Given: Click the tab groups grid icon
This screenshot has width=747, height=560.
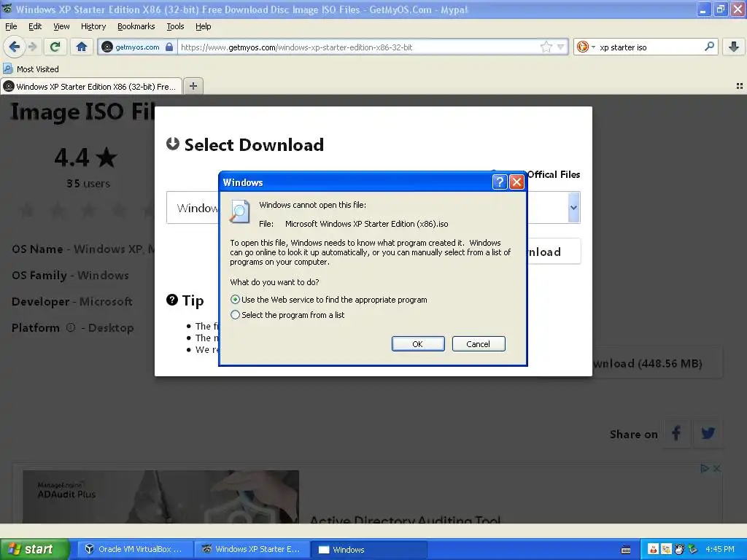Looking at the screenshot, I should tap(740, 86).
